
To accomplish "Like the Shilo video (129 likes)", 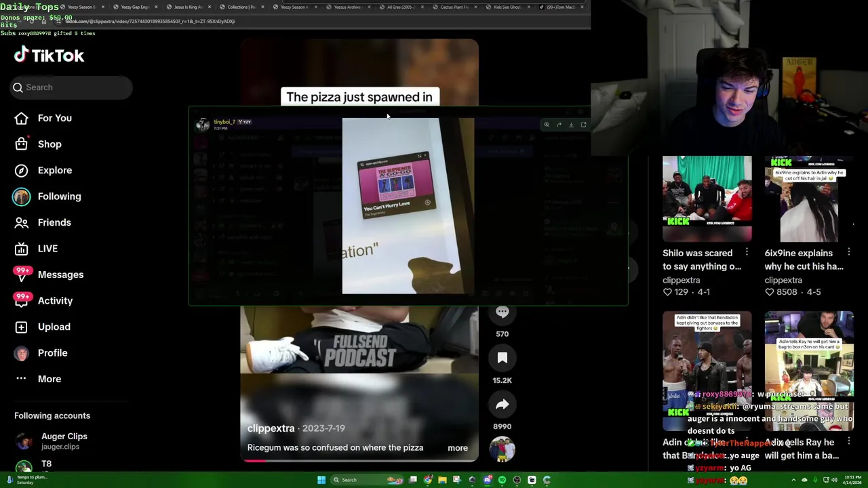I will [x=667, y=292].
